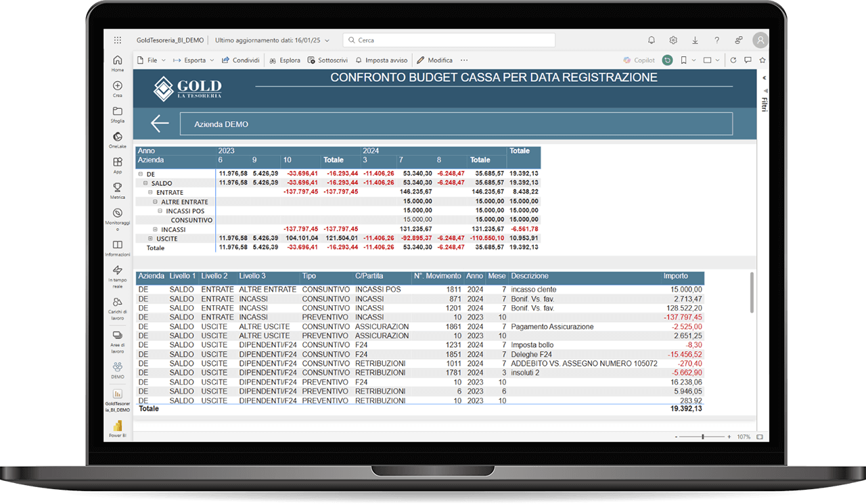Viewport: 866px width, 504px height.
Task: Open the app launcher grid icon
Action: pyautogui.click(x=118, y=40)
